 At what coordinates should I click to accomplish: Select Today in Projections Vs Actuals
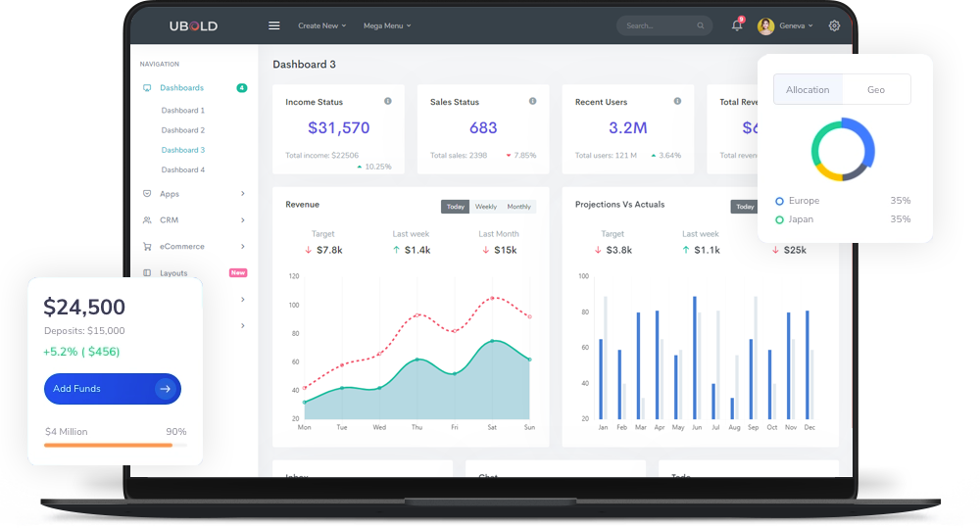[745, 207]
